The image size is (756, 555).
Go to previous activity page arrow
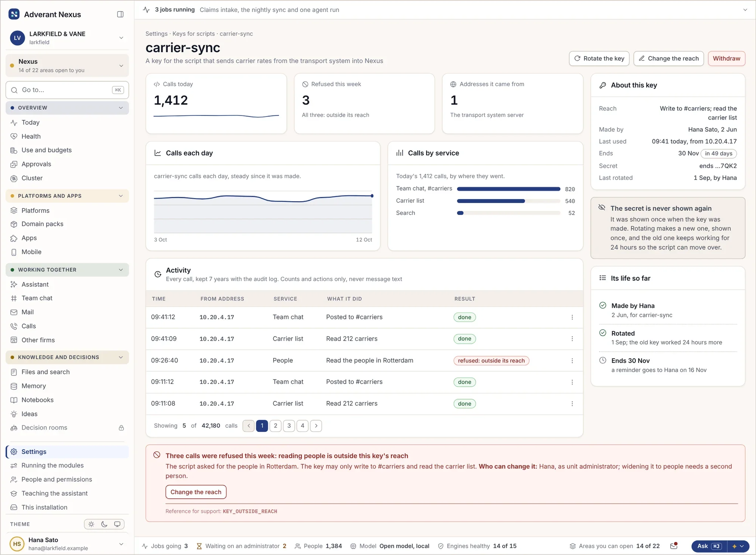[x=248, y=426]
